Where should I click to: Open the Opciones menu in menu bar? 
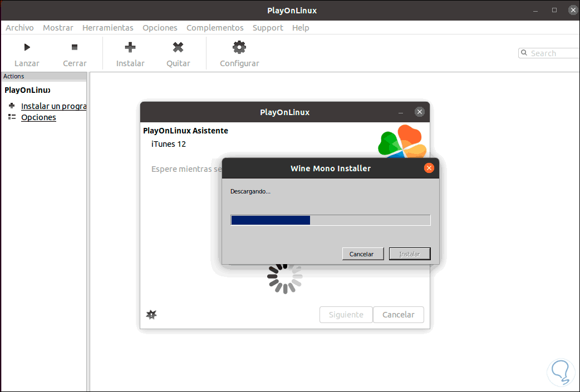[x=160, y=28]
